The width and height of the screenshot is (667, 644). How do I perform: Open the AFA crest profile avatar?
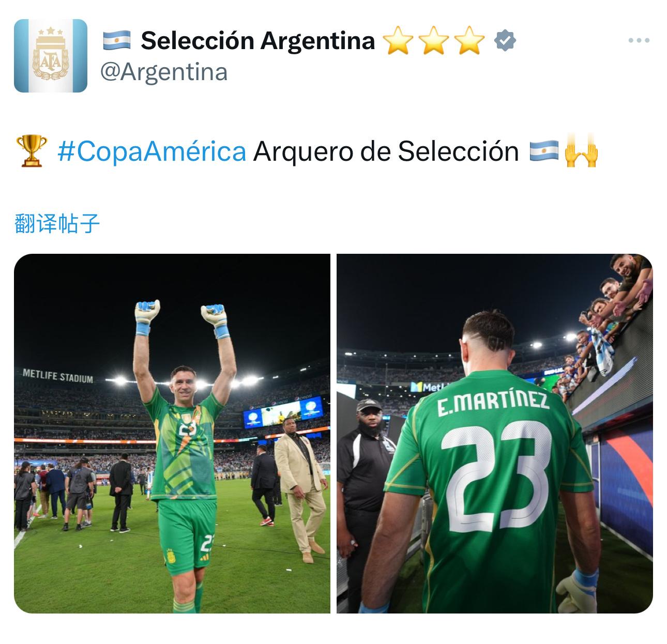pos(51,56)
